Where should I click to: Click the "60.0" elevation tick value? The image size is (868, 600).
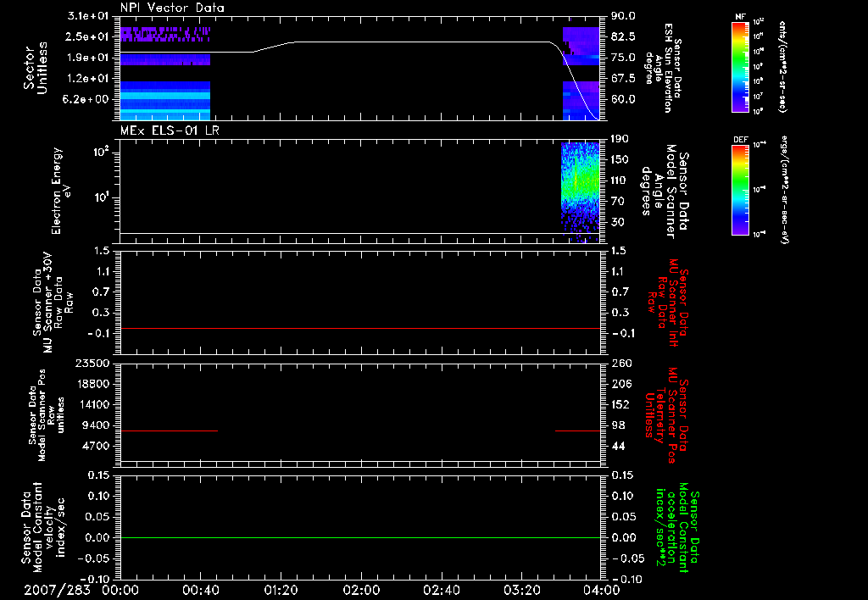click(623, 99)
